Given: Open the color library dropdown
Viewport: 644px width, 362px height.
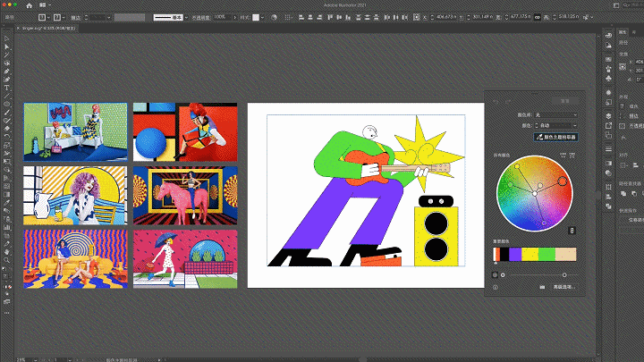Looking at the screenshot, I should tap(555, 114).
